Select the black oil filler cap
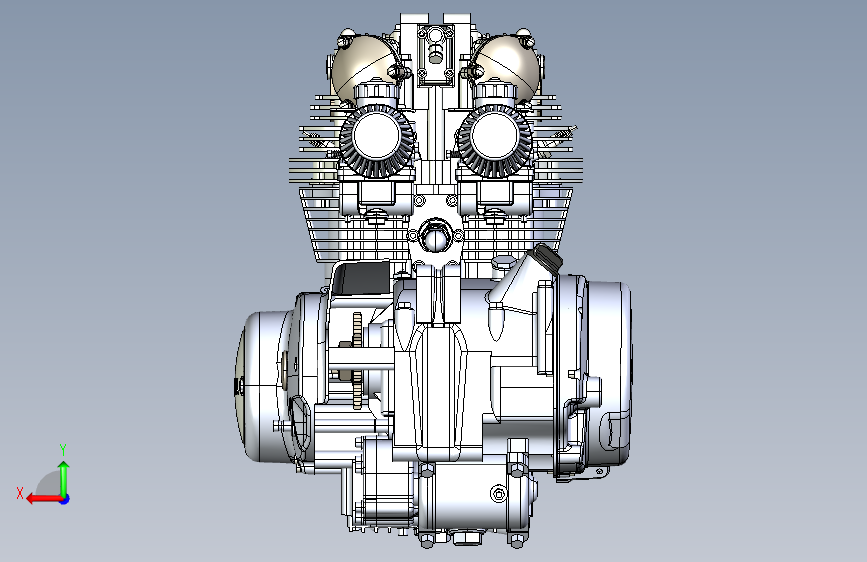Screen dimensions: 867x562 (x=547, y=258)
